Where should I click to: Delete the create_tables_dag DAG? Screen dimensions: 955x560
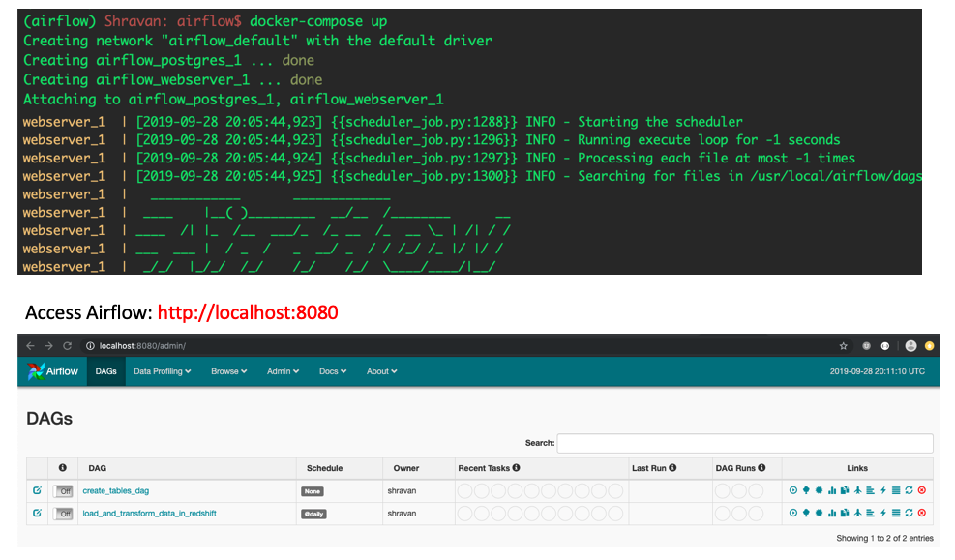pos(922,490)
